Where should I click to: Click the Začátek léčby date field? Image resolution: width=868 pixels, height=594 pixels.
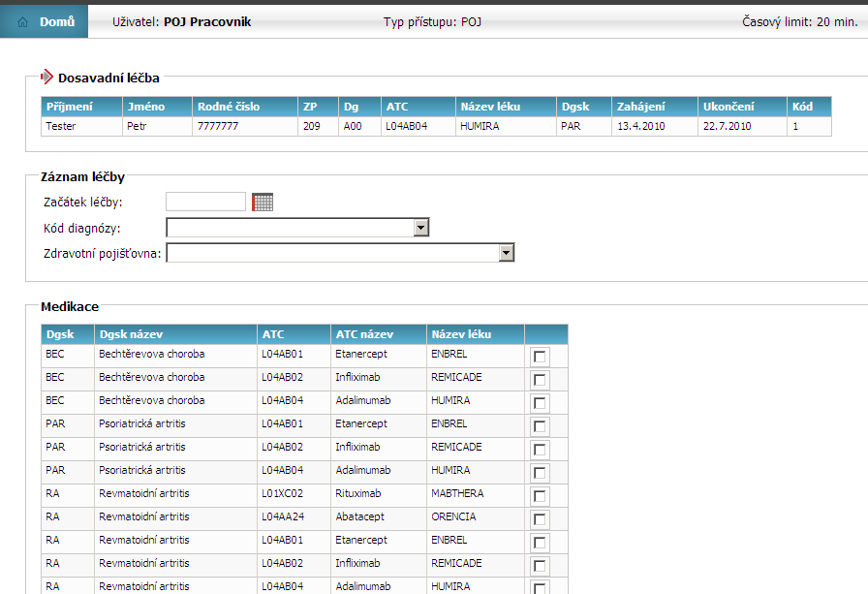click(205, 202)
